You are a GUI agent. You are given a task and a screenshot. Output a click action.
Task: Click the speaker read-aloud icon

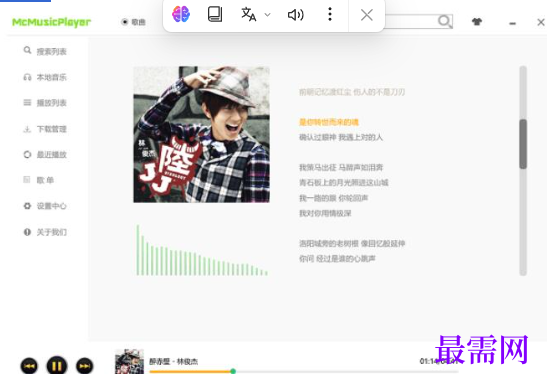(295, 15)
